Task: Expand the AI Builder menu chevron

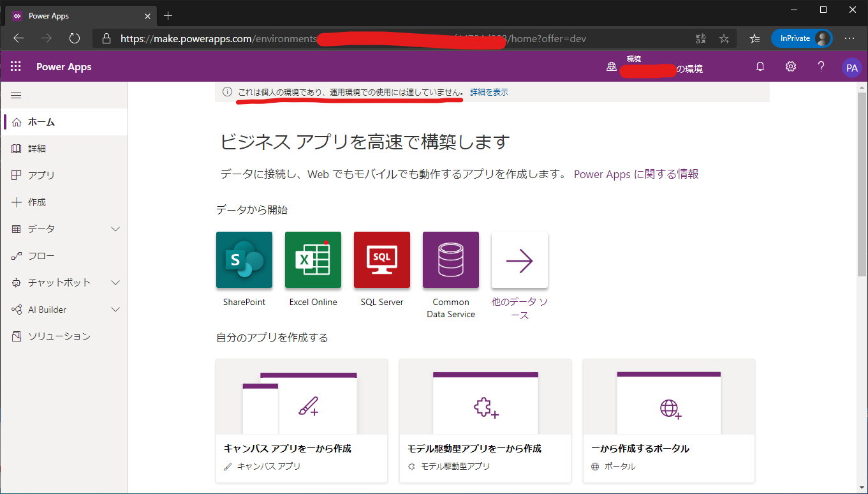Action: (x=115, y=310)
